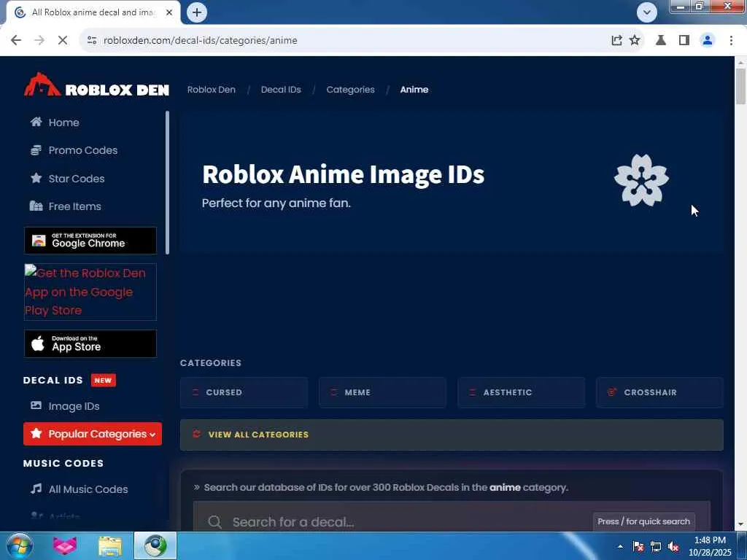Download on the App Store button

[x=90, y=343]
